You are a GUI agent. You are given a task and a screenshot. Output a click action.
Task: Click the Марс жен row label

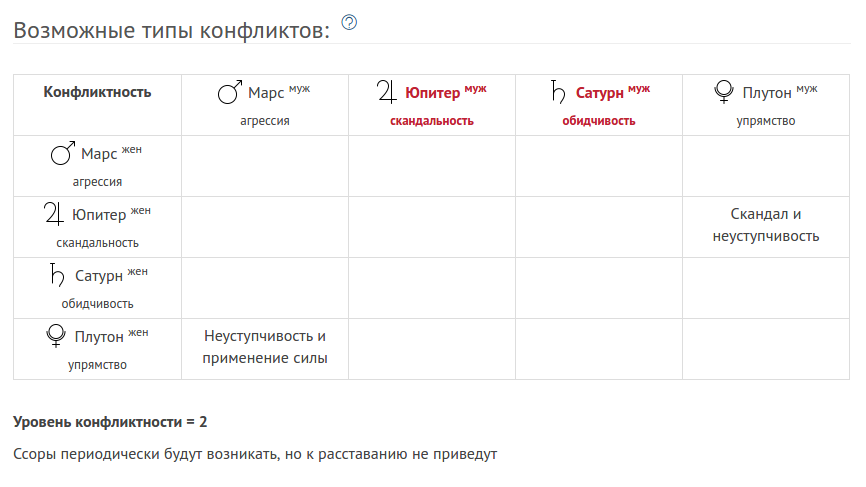pos(111,153)
